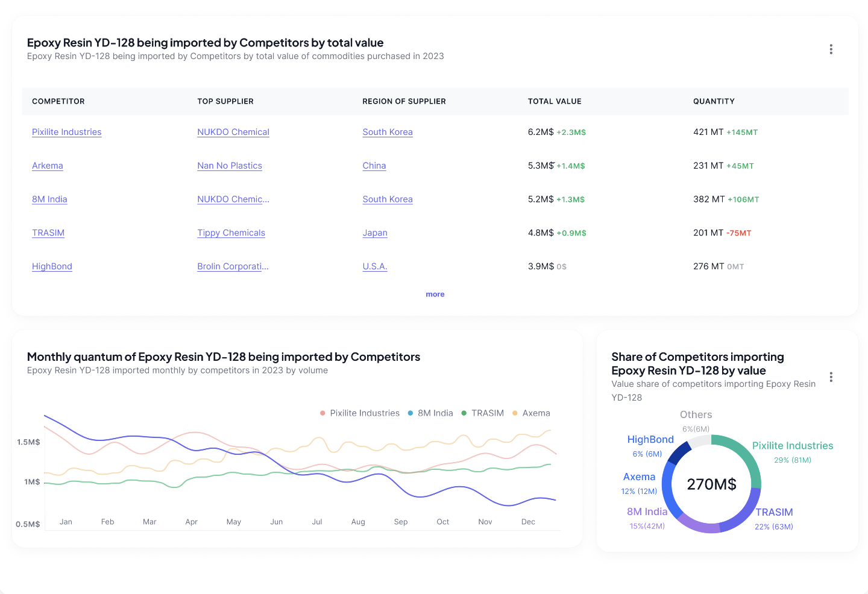Open the options menu on the share donut chart
868x594 pixels.
(831, 377)
